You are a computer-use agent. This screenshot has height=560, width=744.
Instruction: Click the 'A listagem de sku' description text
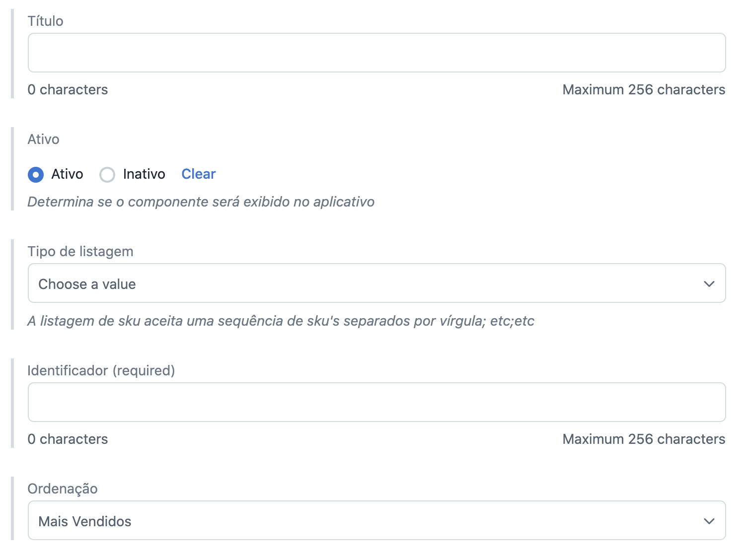coord(281,321)
